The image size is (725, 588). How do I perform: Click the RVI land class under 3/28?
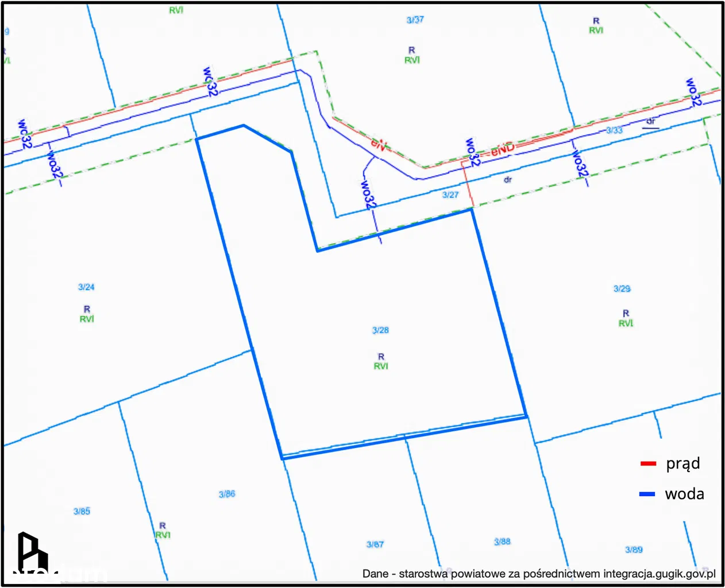(381, 366)
